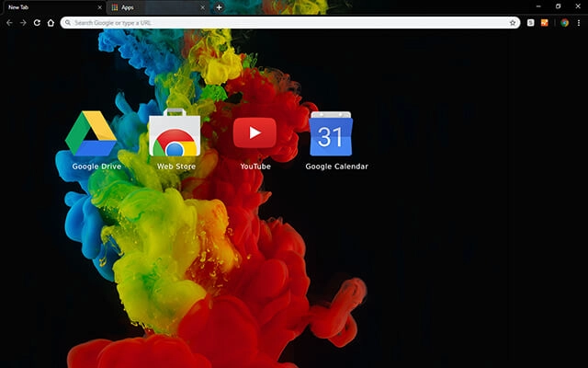The height and width of the screenshot is (368, 588).
Task: Go back with the back arrow
Action: 9,23
